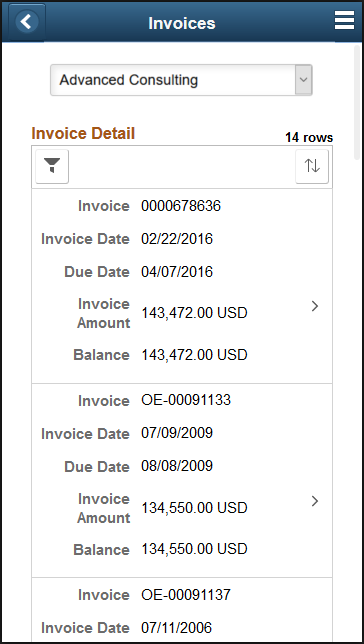
Task: Open details chevron for invoice OE-00091133
Action: pyautogui.click(x=315, y=501)
